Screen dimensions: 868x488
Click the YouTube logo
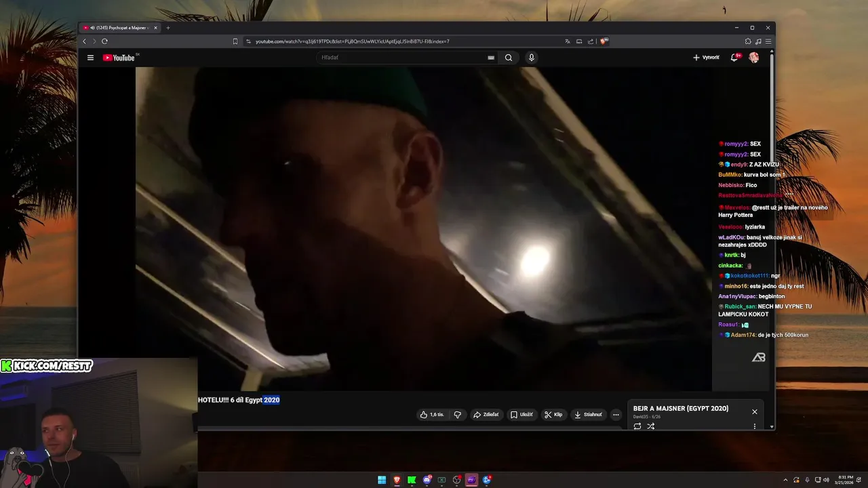pyautogui.click(x=119, y=58)
